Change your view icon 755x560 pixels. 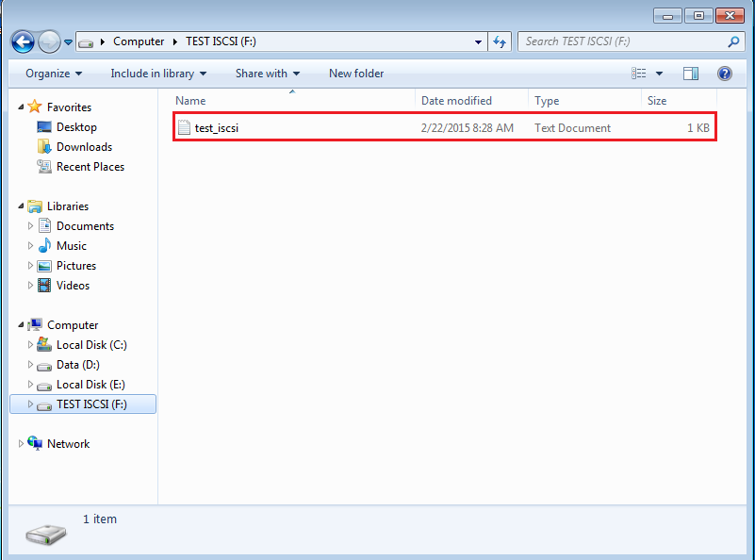pyautogui.click(x=639, y=74)
